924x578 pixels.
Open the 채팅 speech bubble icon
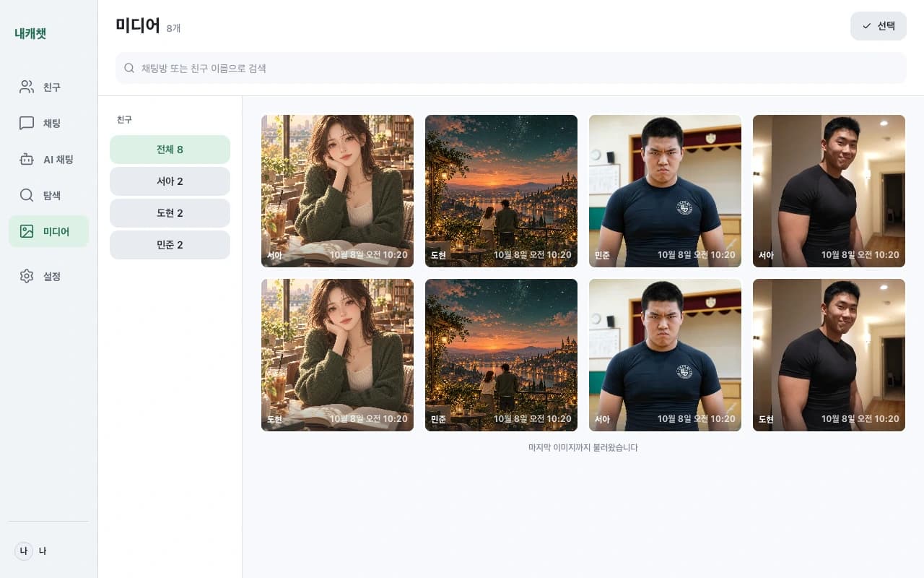coord(27,123)
